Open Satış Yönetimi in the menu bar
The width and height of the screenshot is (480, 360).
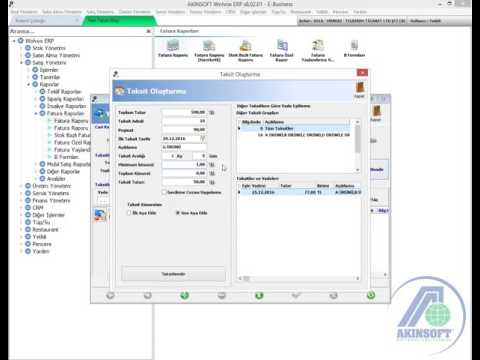click(100, 12)
